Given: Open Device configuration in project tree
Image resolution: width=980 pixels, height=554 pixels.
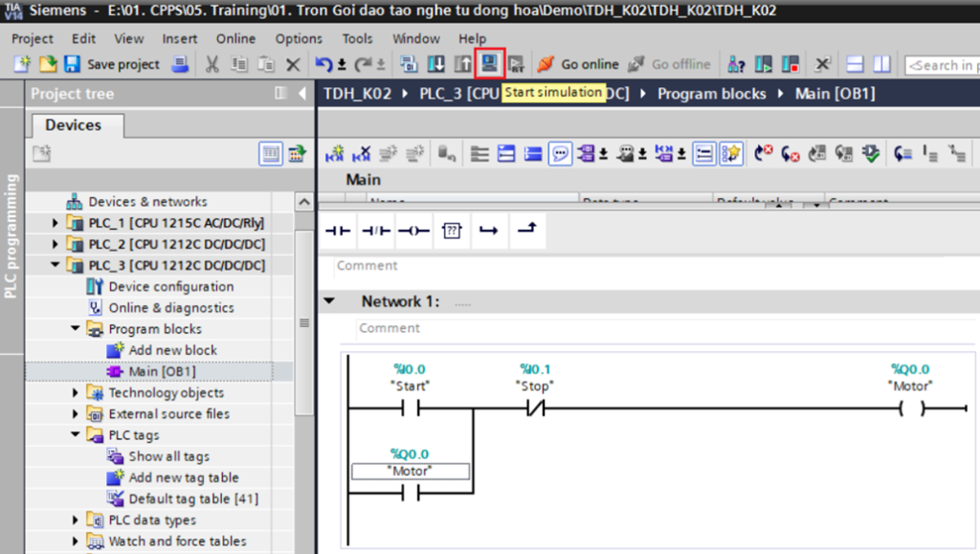Looking at the screenshot, I should pyautogui.click(x=170, y=287).
